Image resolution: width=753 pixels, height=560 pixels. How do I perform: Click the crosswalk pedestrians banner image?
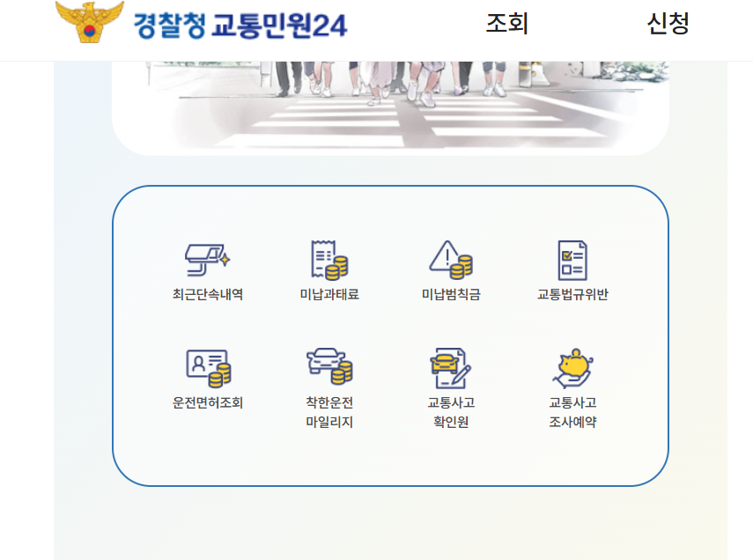pos(390,108)
